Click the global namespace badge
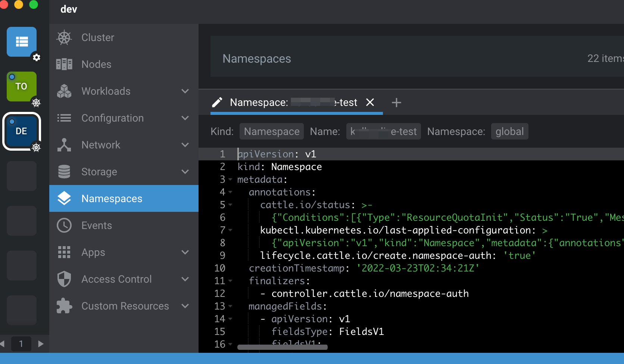Screen dimensions: 624x364 (x=509, y=131)
